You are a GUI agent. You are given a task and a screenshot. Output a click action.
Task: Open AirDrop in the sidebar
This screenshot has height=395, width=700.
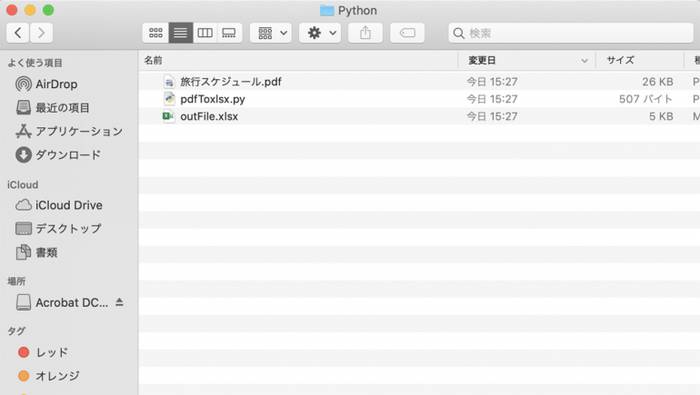tap(56, 84)
